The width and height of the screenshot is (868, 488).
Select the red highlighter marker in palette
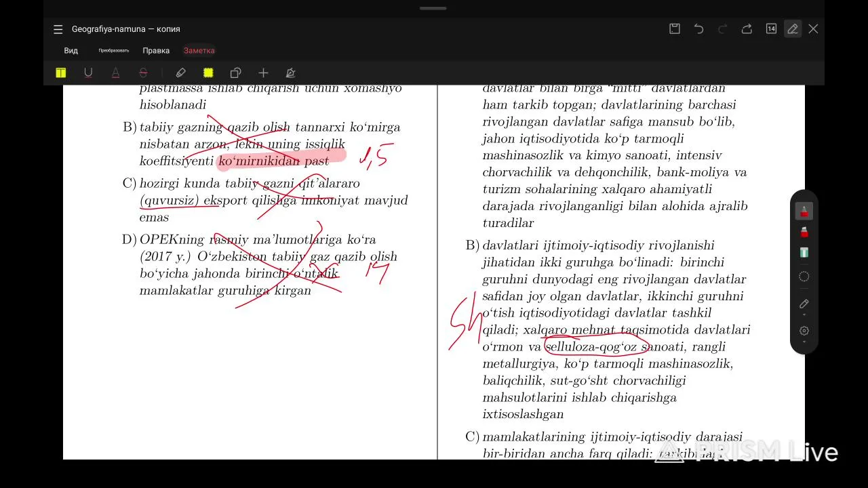click(804, 232)
